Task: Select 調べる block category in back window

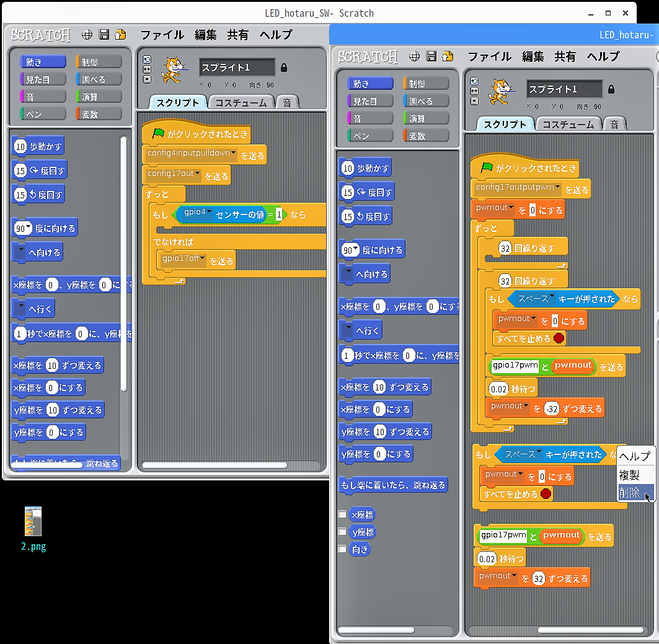Action: pos(99,79)
